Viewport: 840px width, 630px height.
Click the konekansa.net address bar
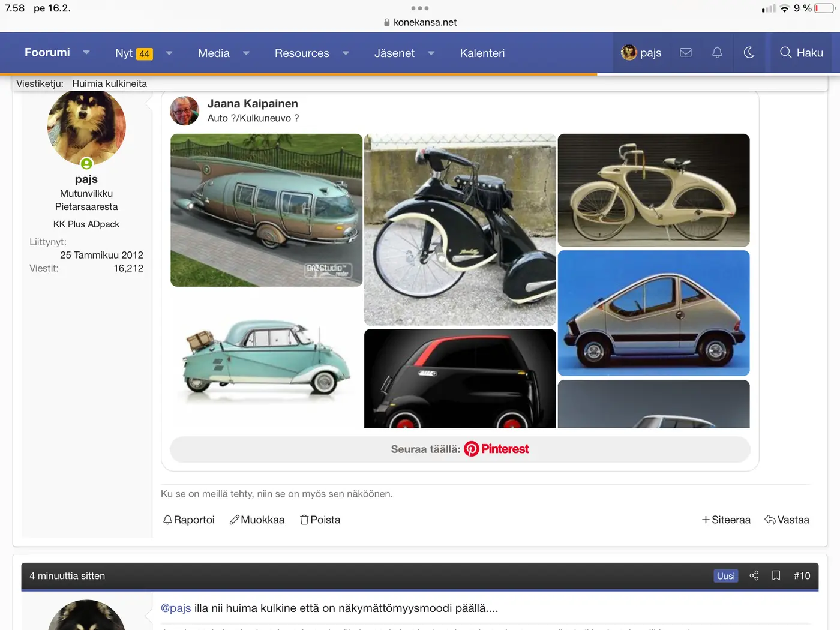click(x=420, y=22)
